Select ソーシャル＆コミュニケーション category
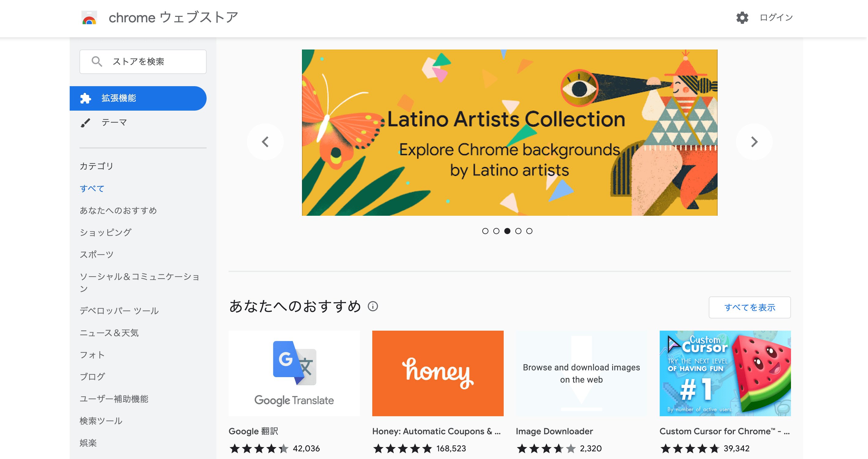The width and height of the screenshot is (868, 459). 140,282
